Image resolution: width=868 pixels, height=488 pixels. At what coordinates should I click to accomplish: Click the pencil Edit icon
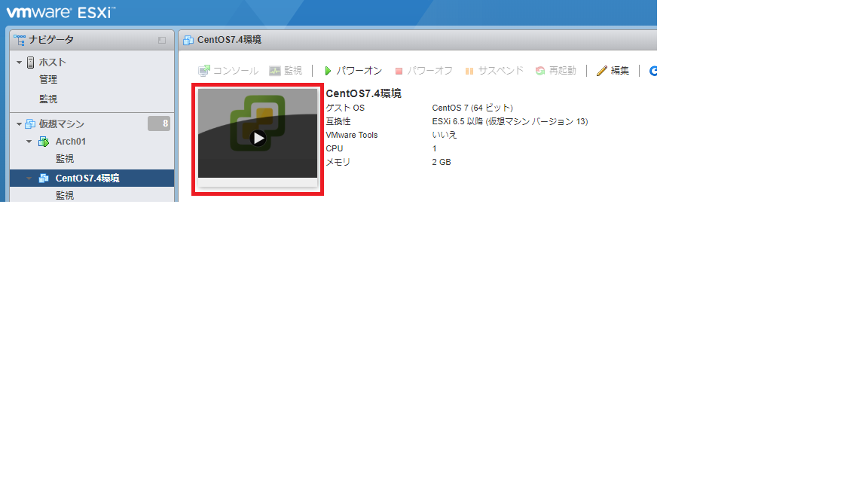point(602,71)
